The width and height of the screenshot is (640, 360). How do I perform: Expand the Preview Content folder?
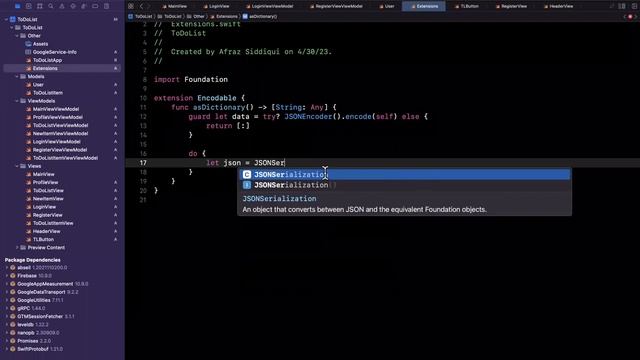point(17,248)
